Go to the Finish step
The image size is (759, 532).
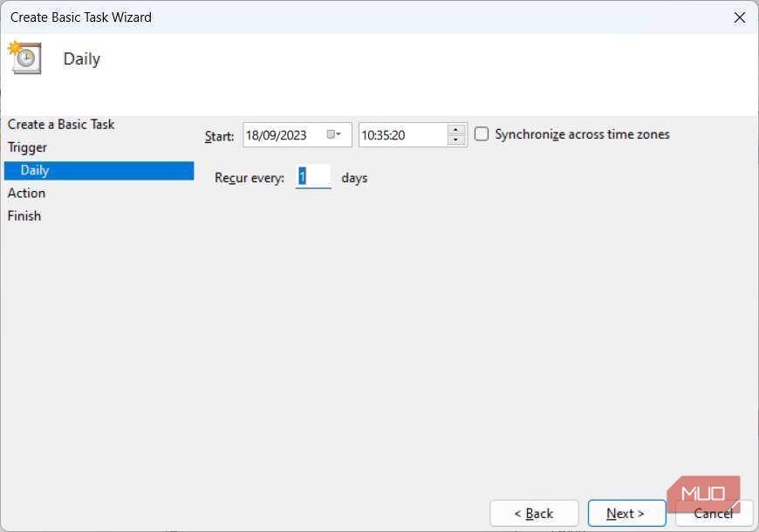[x=24, y=215]
